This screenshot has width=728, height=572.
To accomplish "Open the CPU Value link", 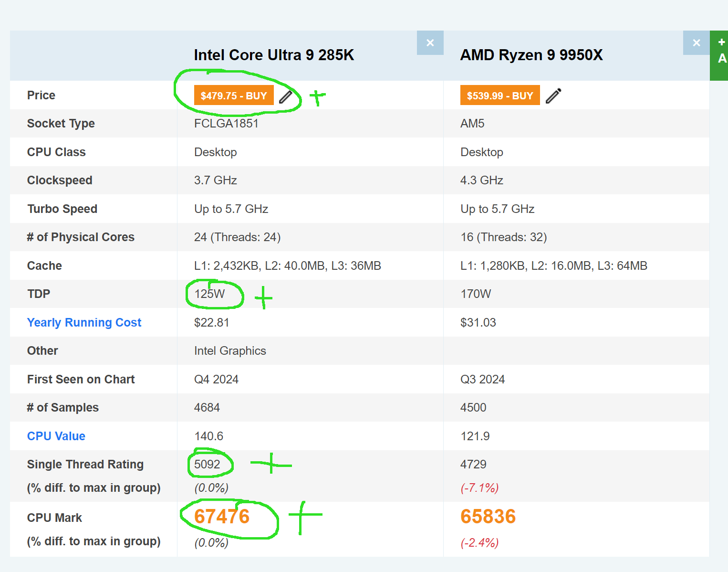I will tap(56, 436).
